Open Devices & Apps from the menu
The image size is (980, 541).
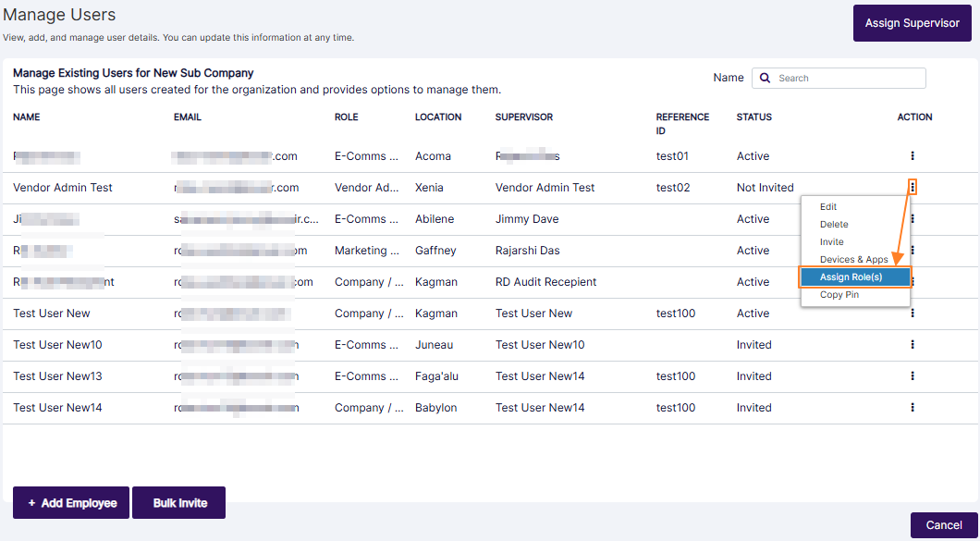click(x=853, y=260)
